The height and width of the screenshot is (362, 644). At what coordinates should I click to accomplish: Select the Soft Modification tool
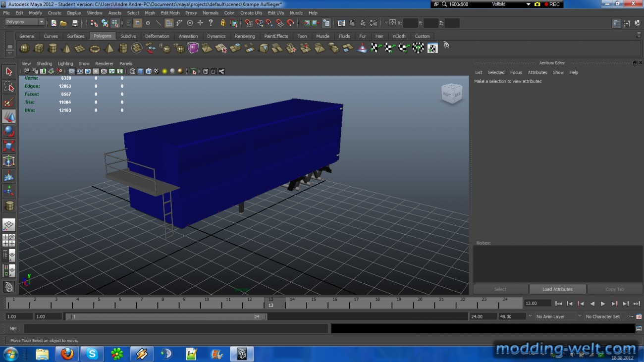coord(9,176)
